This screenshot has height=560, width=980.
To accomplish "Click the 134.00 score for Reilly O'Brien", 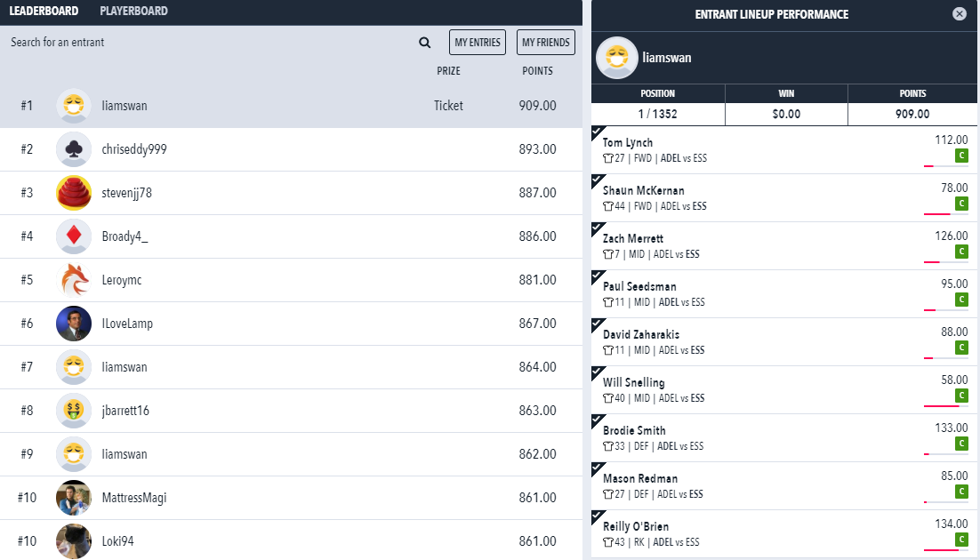I will [952, 524].
